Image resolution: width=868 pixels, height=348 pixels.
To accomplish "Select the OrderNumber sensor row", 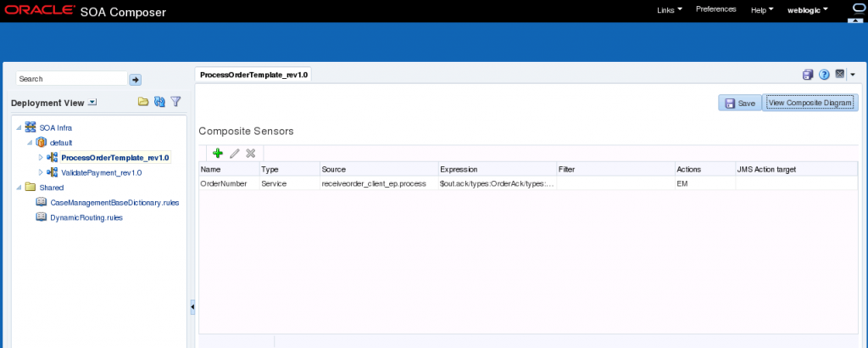I will tap(528, 183).
